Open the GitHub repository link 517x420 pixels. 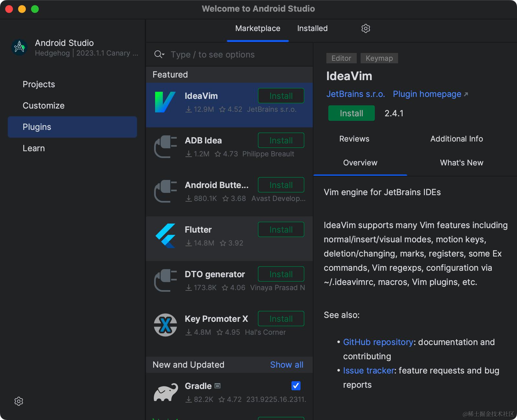(x=378, y=342)
